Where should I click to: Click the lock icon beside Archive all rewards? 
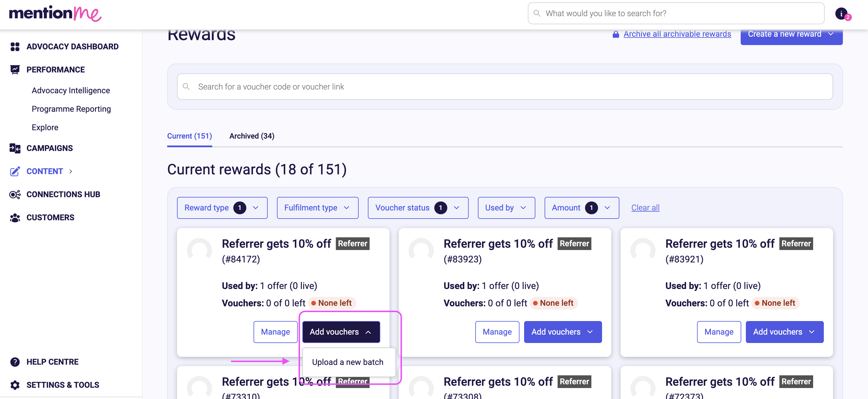616,34
